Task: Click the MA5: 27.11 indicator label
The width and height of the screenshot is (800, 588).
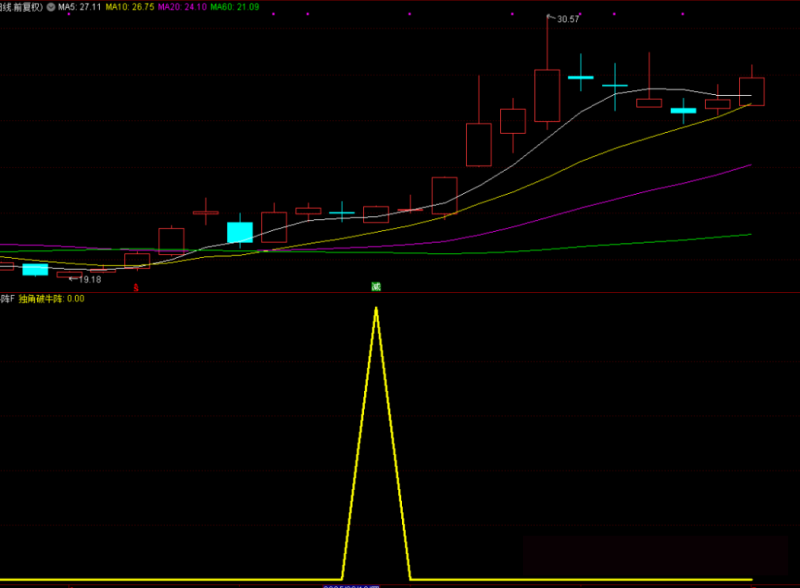Action: (79, 6)
